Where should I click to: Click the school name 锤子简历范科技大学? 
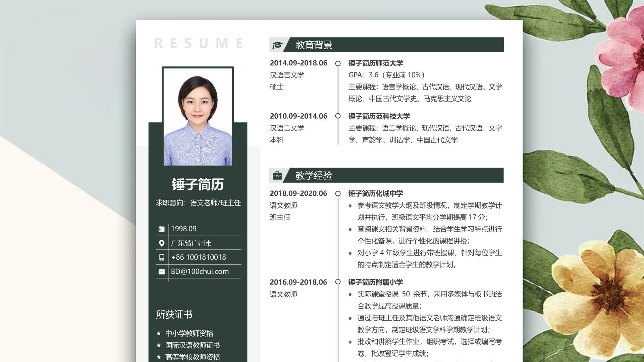379,116
